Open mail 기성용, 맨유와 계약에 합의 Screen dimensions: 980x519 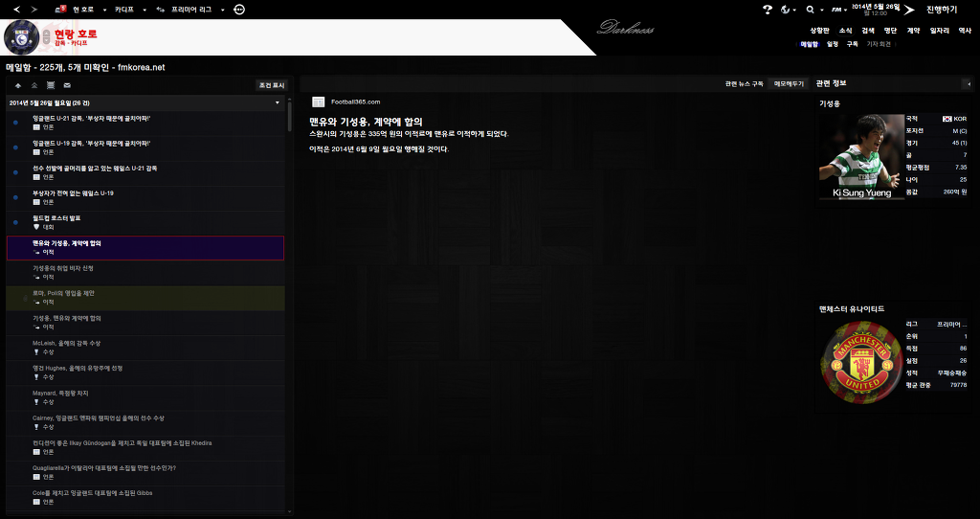[145, 323]
